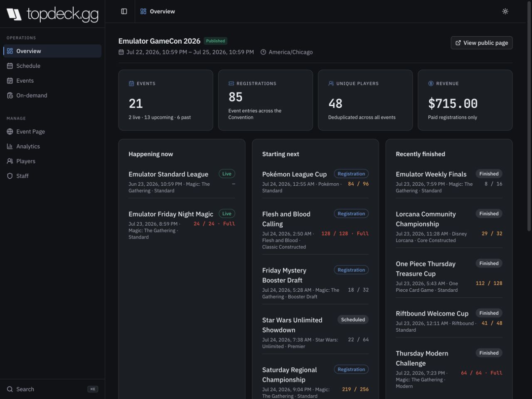The height and width of the screenshot is (399, 532).
Task: Click the On-demand clock icon in the sidebar
Action: 10,95
